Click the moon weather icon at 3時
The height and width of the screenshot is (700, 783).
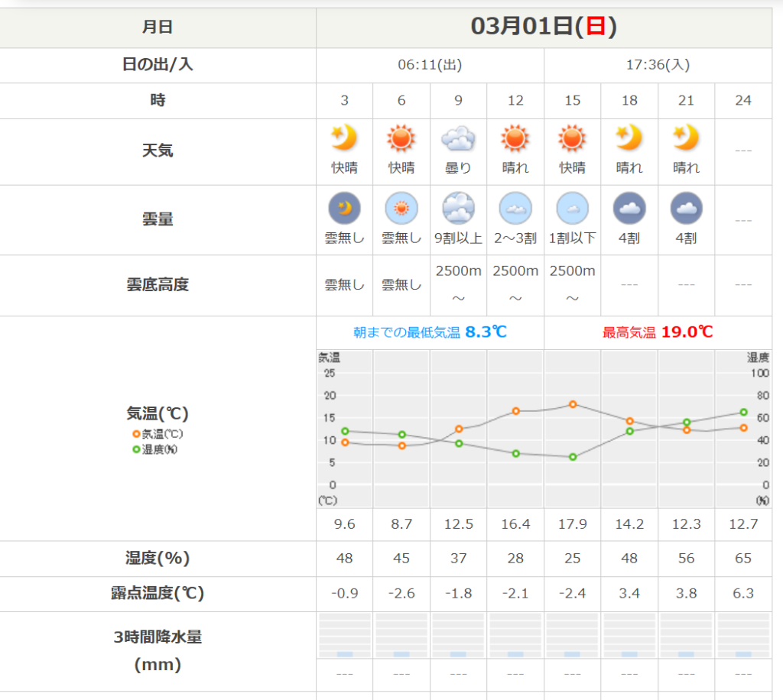[344, 138]
